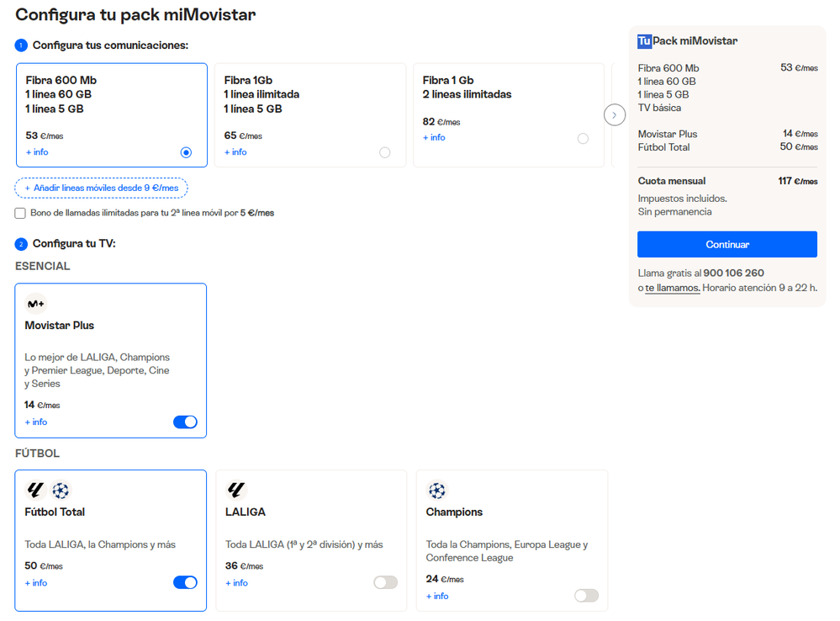Expand + info for Fútbol Total
This screenshot has width=840, height=621.
coord(36,583)
